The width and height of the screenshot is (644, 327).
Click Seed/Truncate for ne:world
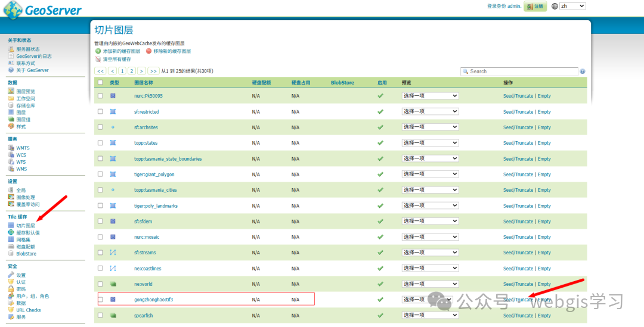518,284
